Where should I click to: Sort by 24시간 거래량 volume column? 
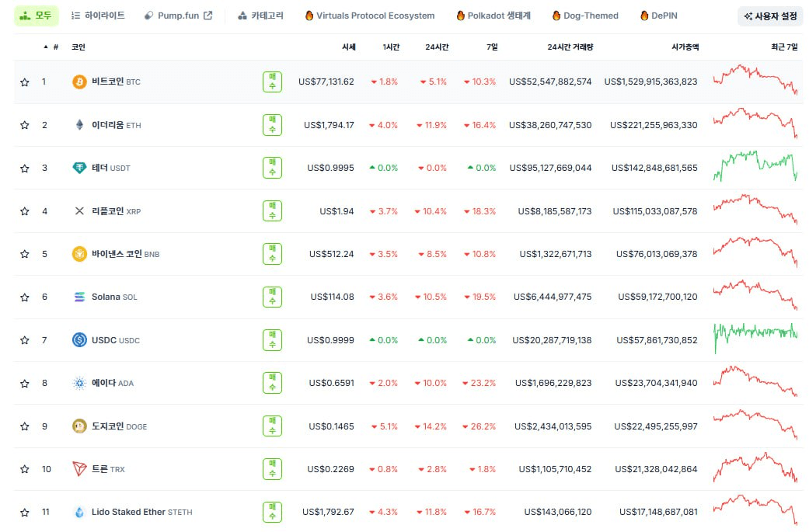(x=570, y=47)
